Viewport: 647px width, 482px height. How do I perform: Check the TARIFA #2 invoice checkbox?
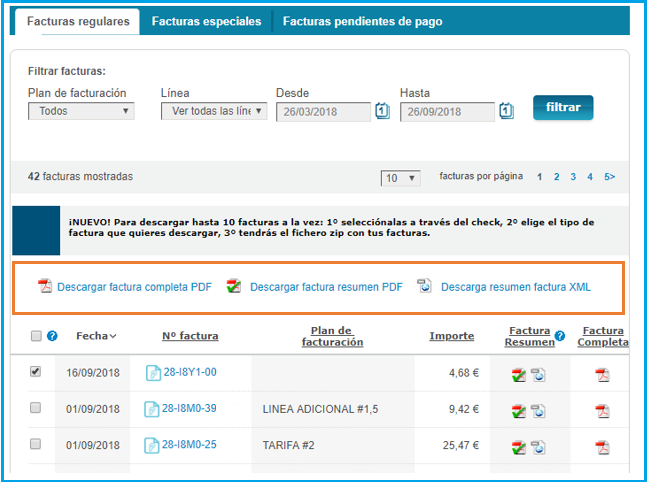pyautogui.click(x=35, y=444)
